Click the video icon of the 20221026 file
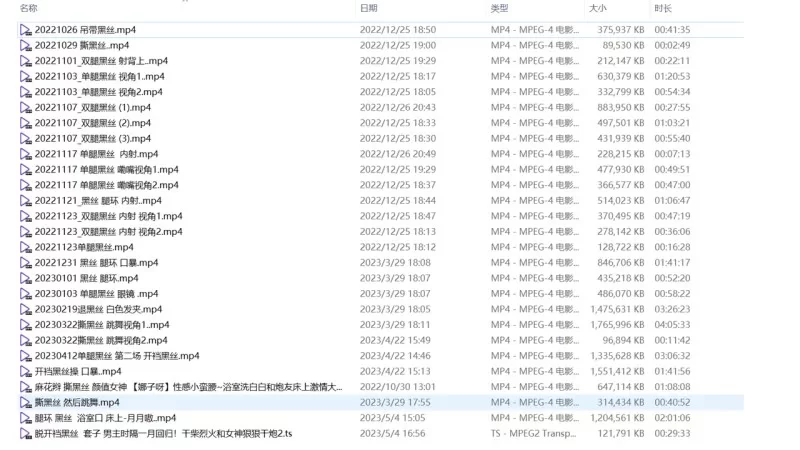Image resolution: width=800 pixels, height=450 pixels. click(x=26, y=30)
